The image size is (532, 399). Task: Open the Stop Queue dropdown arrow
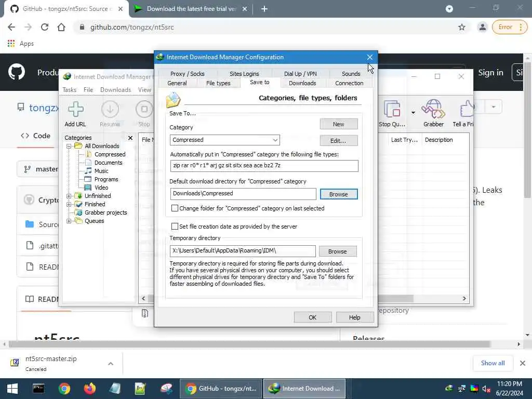coord(413,113)
